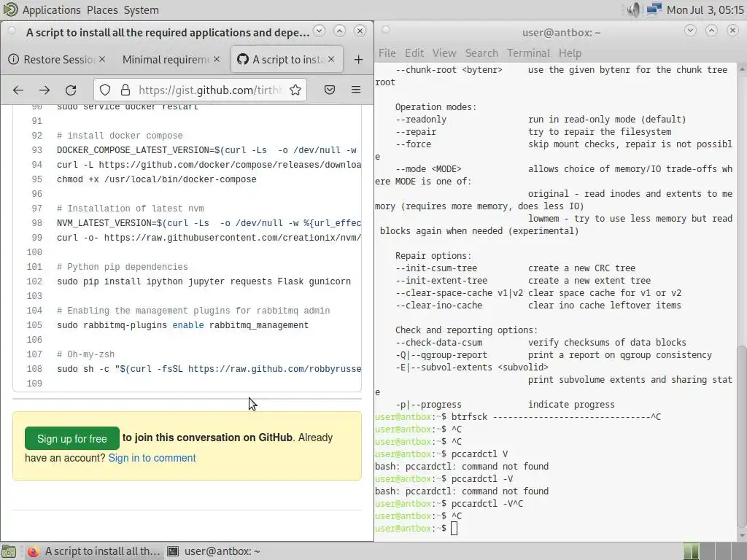Reload the current gist page
Screen dimensions: 747x560
point(71,90)
